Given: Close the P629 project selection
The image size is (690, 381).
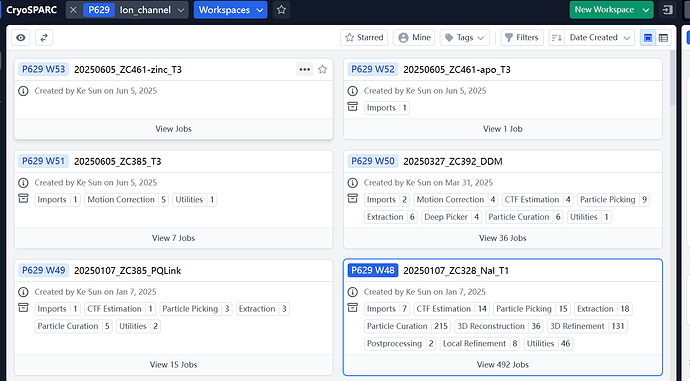Looking at the screenshot, I should tap(73, 10).
